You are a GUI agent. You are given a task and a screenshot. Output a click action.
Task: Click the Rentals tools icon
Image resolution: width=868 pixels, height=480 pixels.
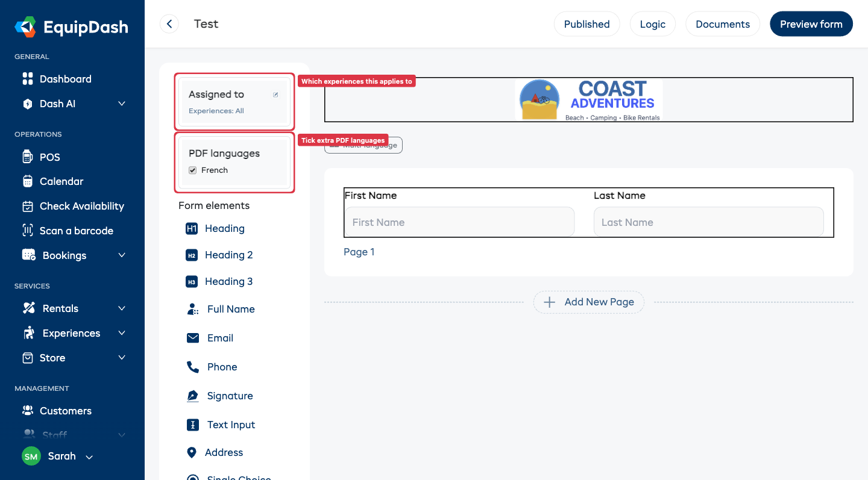tap(28, 308)
